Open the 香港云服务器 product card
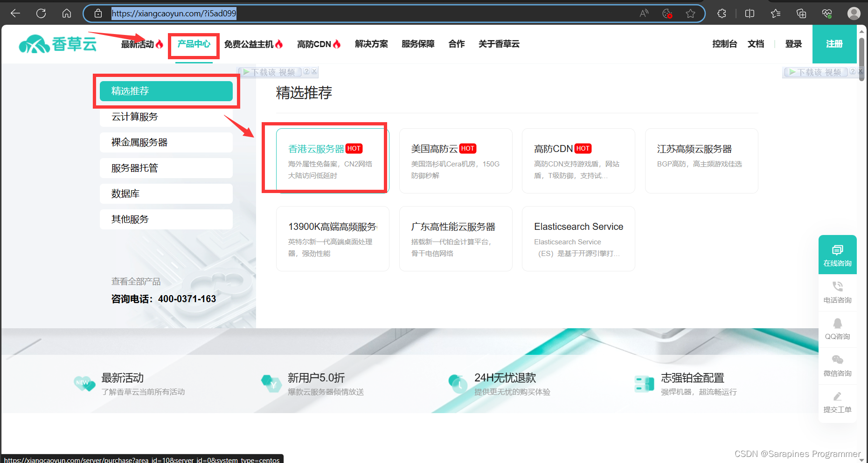 (x=332, y=161)
